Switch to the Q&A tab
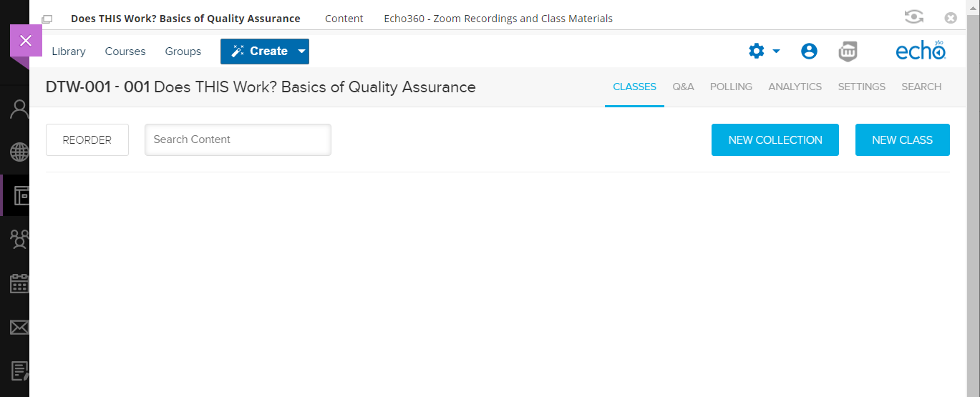This screenshot has height=397, width=980. [x=683, y=87]
